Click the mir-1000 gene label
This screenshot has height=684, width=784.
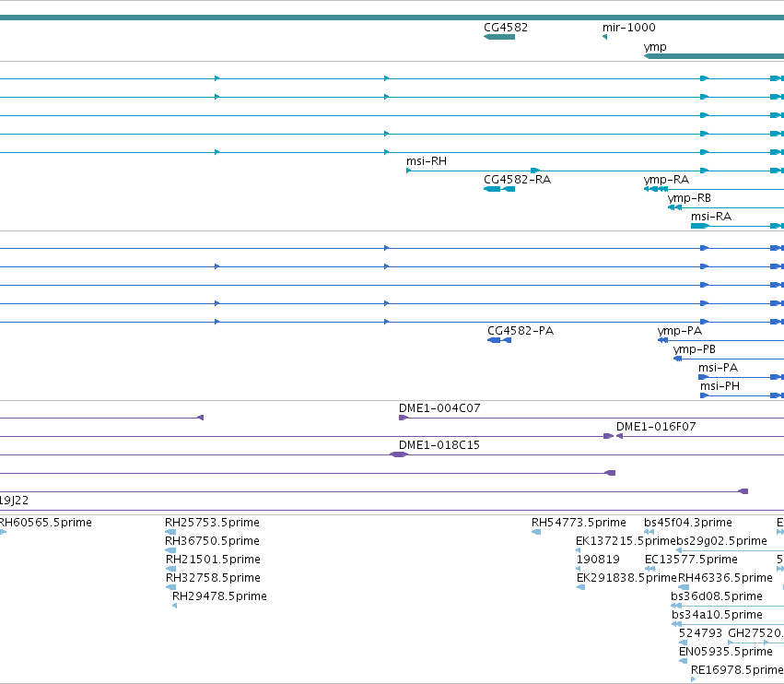(629, 28)
